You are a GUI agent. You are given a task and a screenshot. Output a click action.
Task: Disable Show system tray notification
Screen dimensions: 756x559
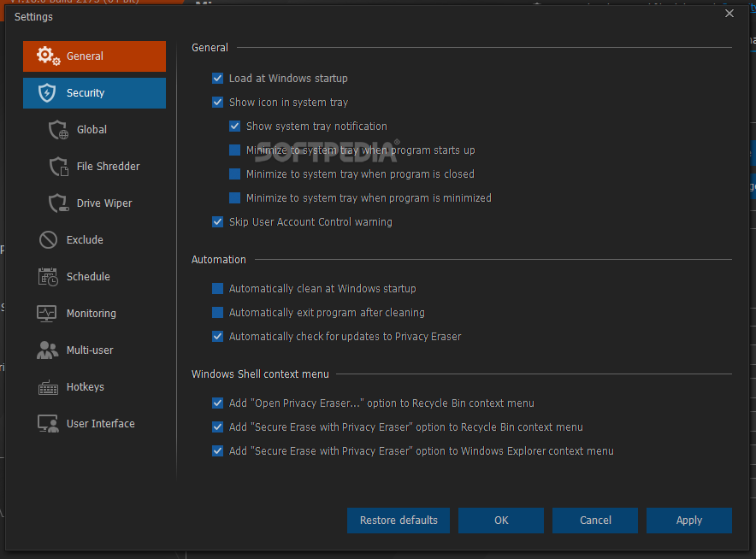235,127
